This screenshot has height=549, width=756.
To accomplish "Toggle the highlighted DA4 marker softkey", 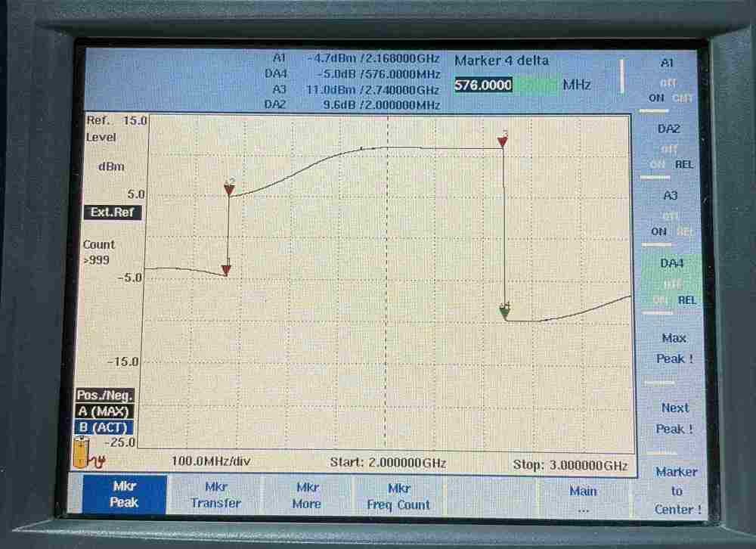I will (x=671, y=282).
